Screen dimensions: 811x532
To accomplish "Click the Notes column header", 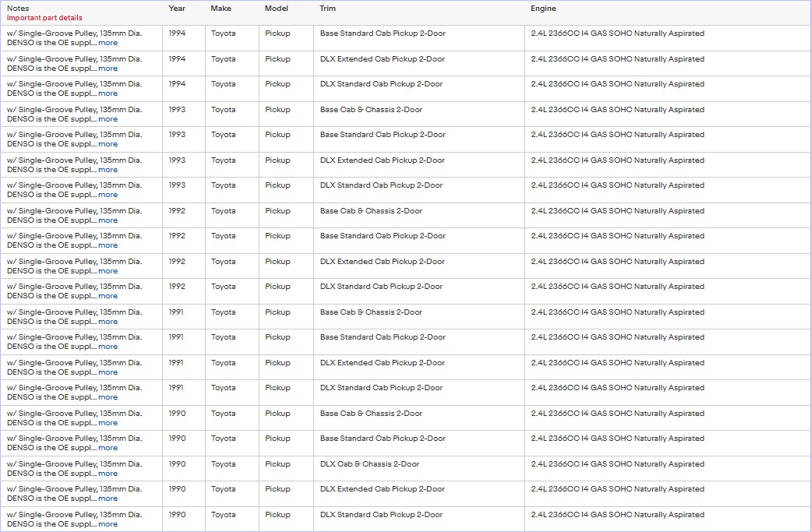I will click(x=18, y=9).
